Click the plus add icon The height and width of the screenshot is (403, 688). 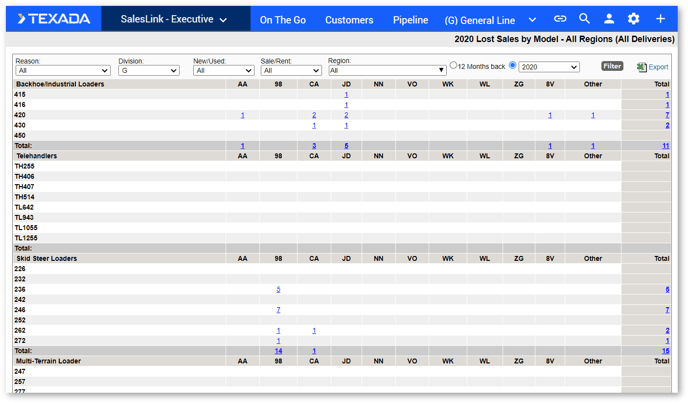tap(660, 19)
